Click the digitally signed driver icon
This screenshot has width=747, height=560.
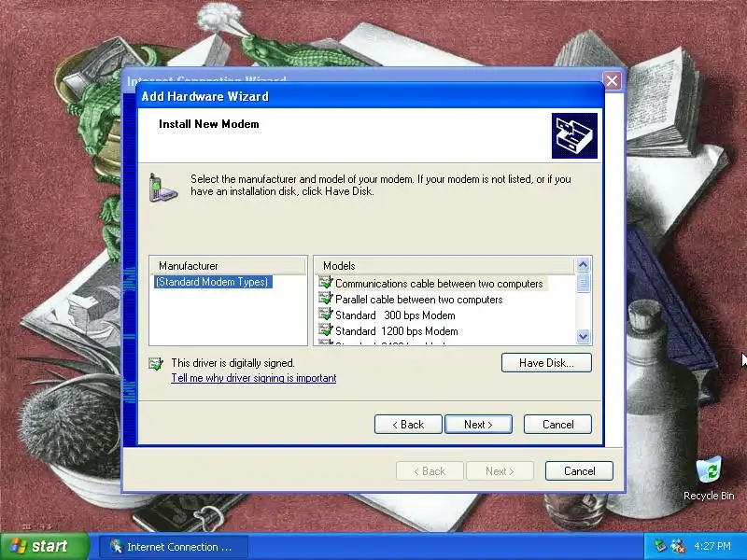point(156,364)
